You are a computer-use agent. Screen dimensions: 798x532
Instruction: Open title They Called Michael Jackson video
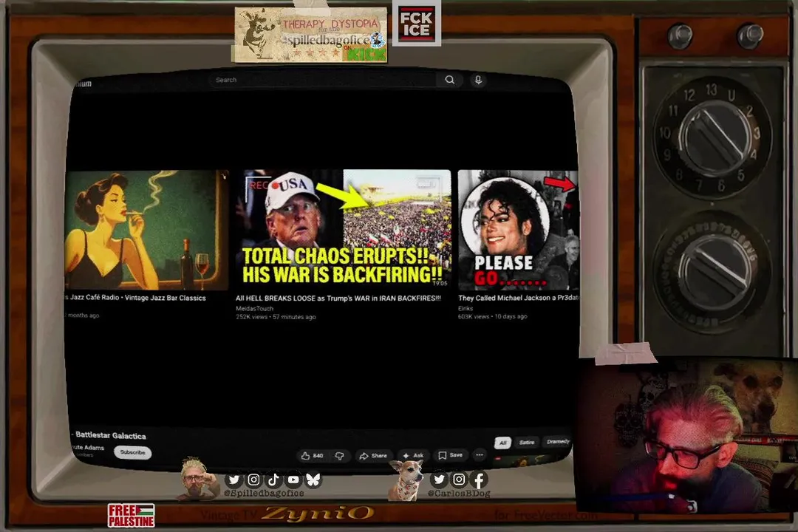point(518,298)
